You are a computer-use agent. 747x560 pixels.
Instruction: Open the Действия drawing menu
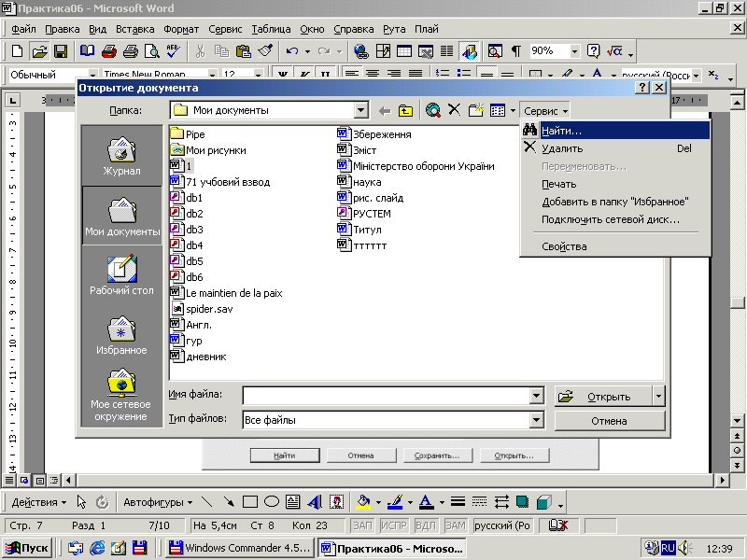(38, 502)
